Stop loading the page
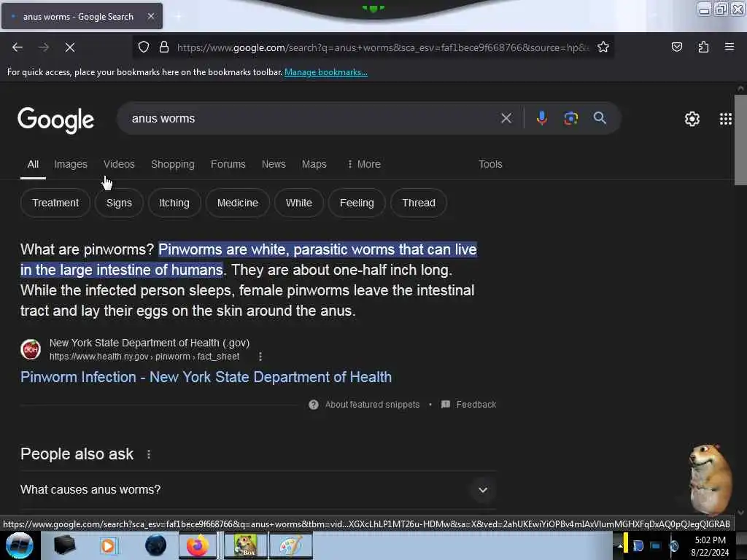 pyautogui.click(x=69, y=47)
